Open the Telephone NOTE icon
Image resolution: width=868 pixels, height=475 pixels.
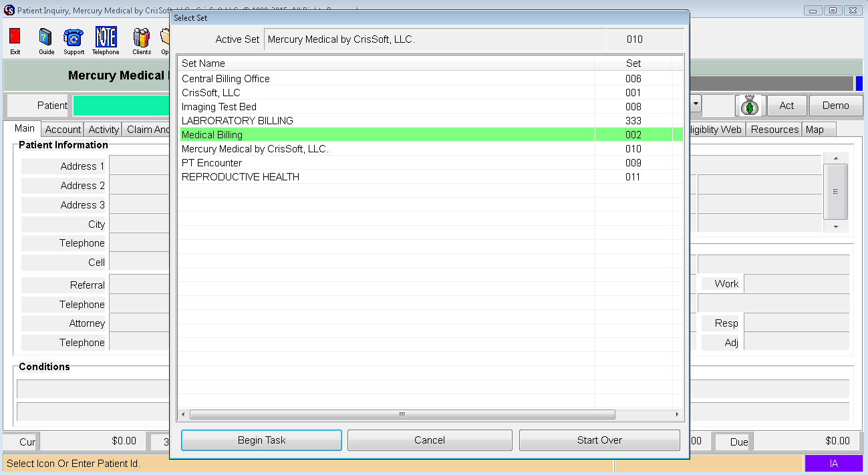point(106,37)
